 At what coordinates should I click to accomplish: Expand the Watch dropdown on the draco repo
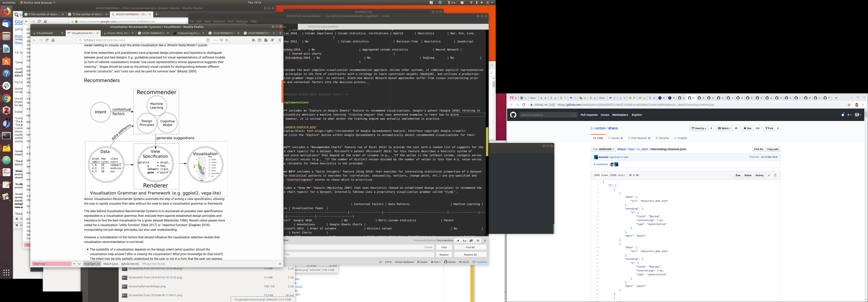click(x=724, y=128)
